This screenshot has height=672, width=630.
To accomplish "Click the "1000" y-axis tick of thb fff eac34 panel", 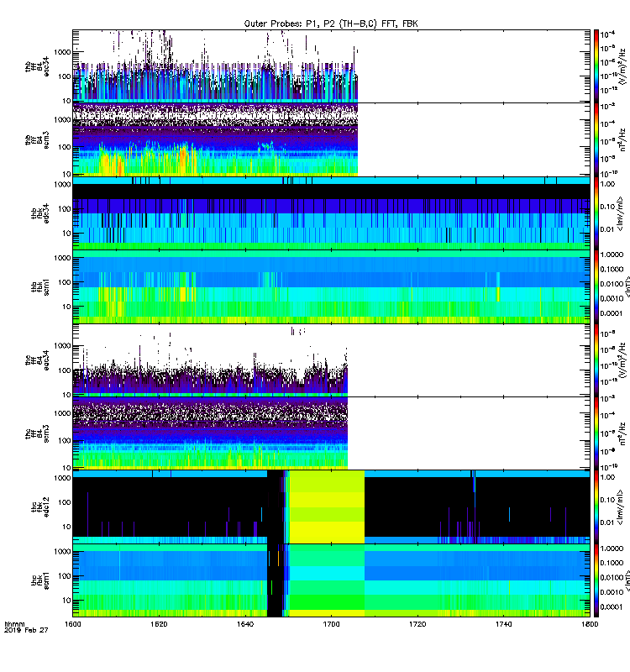I will (62, 52).
